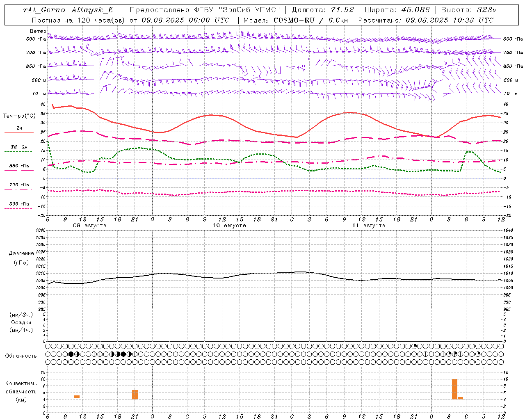
Task: Click the Прогноз на 120 часа(ов) text
Action: (x=79, y=20)
